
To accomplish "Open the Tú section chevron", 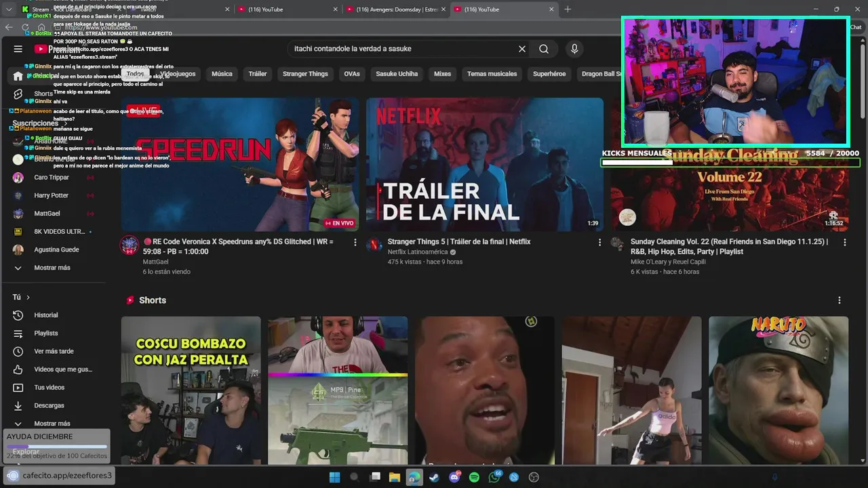I will pos(28,298).
